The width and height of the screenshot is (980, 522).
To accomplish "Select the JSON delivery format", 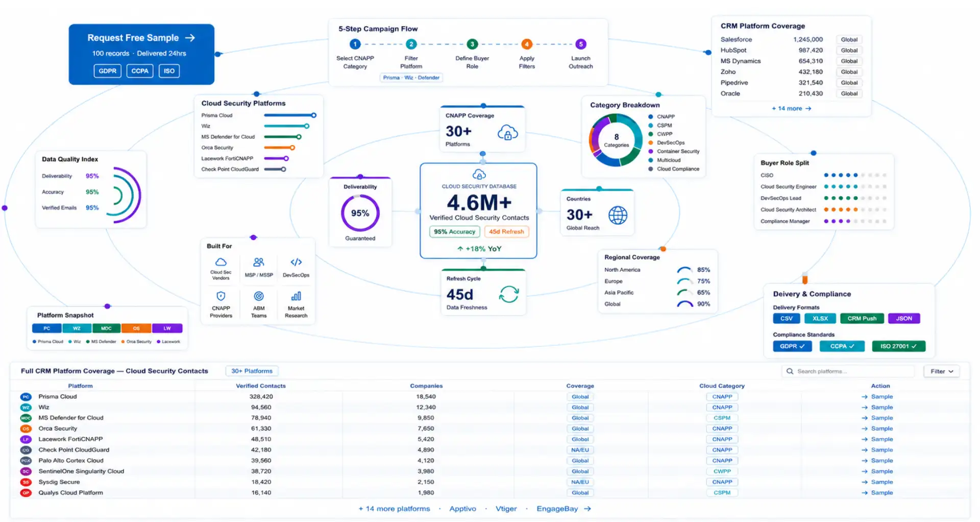I will tap(904, 318).
